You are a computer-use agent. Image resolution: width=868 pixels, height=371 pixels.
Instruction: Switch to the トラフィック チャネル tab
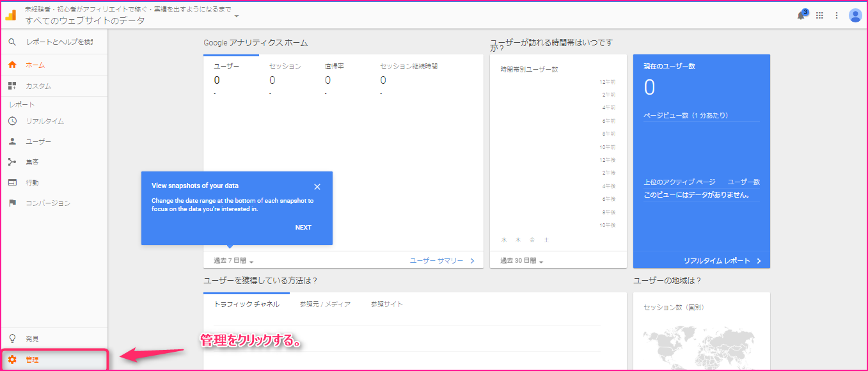coord(247,304)
